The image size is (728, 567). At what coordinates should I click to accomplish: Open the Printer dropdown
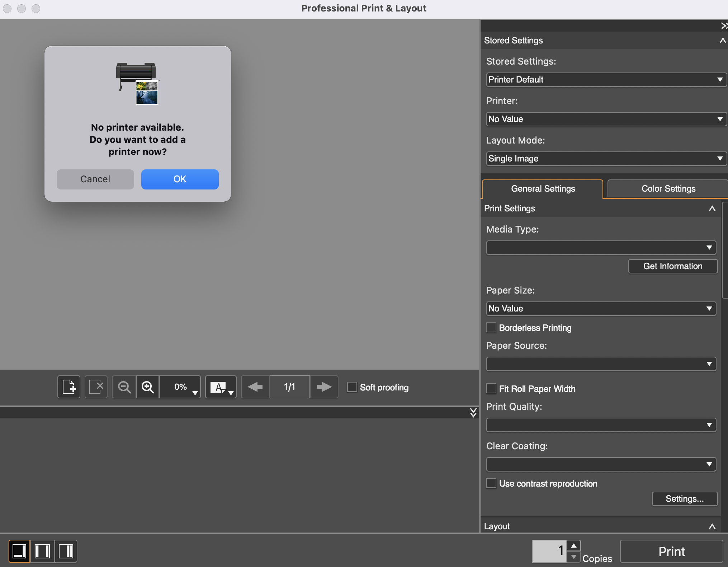click(x=606, y=119)
